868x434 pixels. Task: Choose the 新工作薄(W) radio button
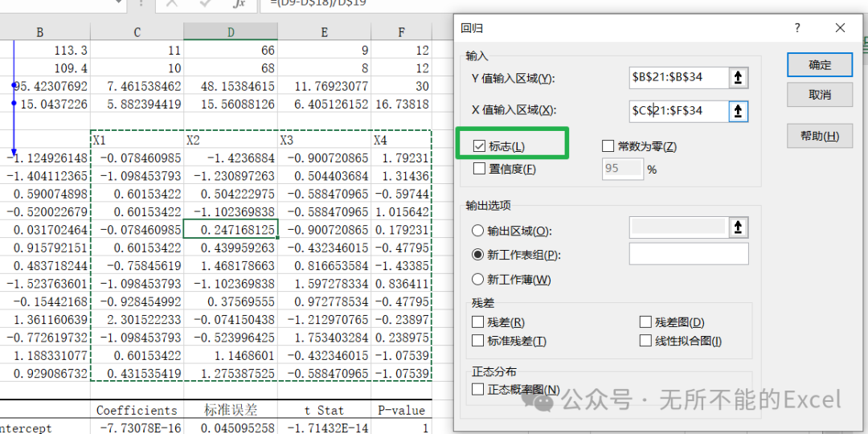tap(477, 280)
